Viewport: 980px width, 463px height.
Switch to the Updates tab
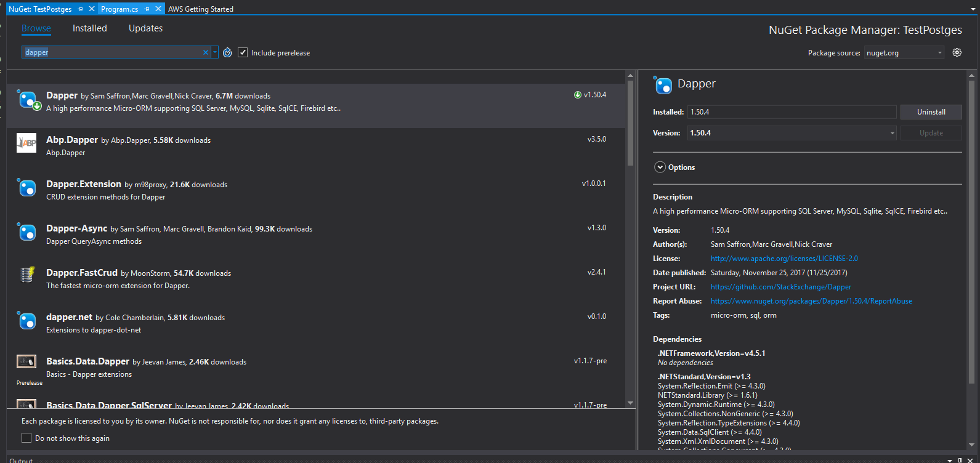(145, 28)
